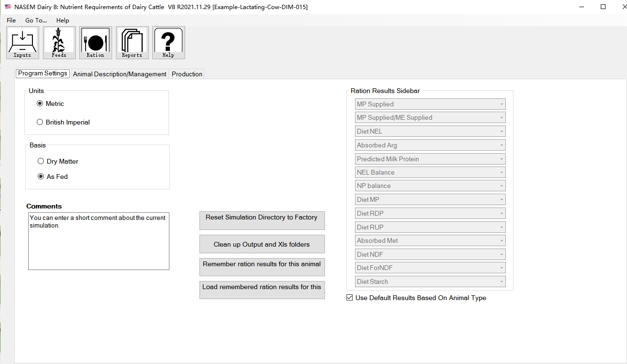Expand the Diet RDP dropdown
627x364 pixels.
pos(430,213)
